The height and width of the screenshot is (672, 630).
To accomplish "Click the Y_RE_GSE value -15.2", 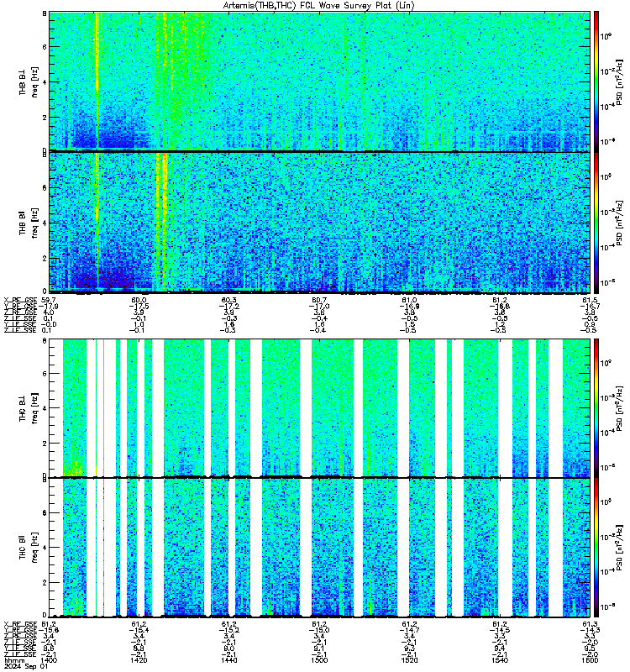I will [228, 630].
